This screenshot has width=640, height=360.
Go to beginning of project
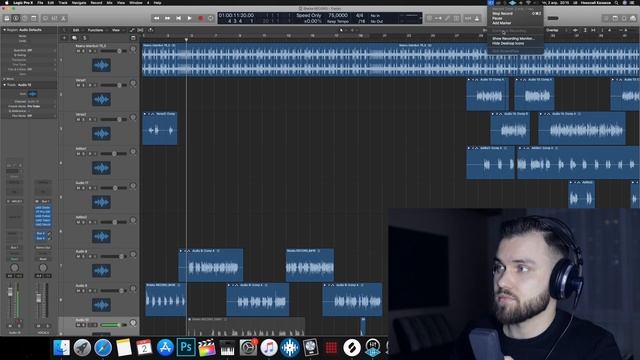178,18
